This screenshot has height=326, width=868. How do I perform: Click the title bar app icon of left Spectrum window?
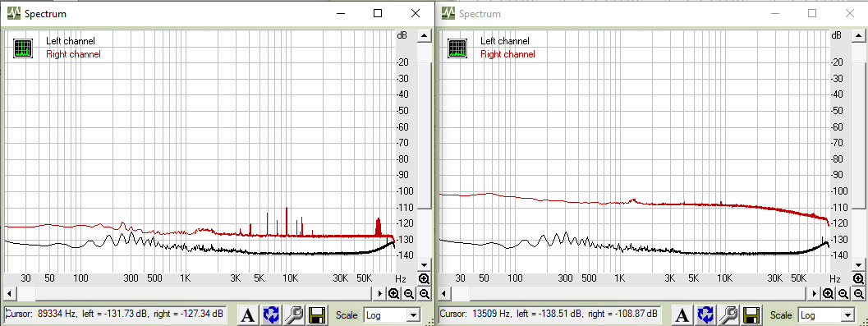[14, 13]
